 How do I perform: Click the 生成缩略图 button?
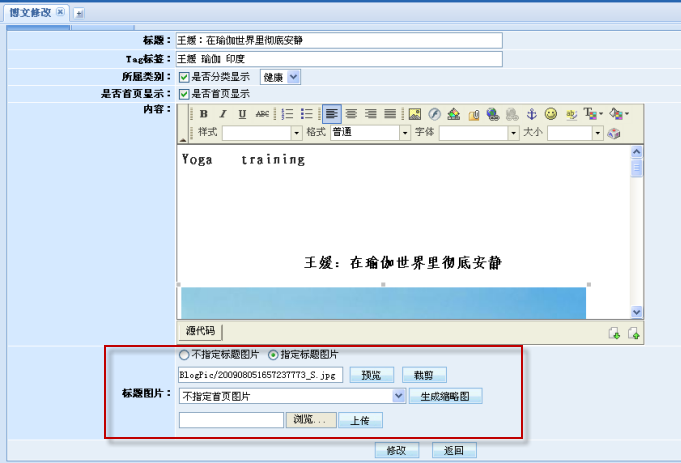pyautogui.click(x=446, y=396)
